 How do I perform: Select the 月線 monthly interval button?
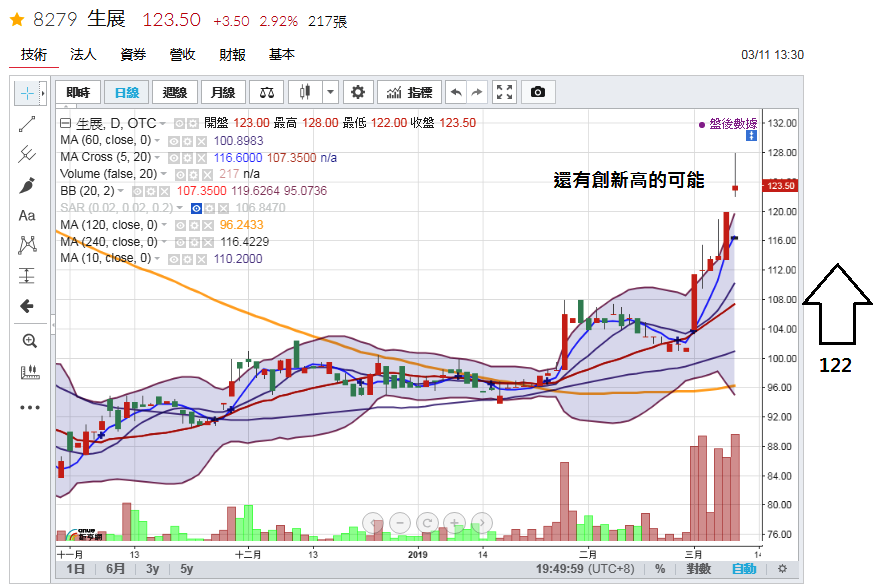[223, 92]
